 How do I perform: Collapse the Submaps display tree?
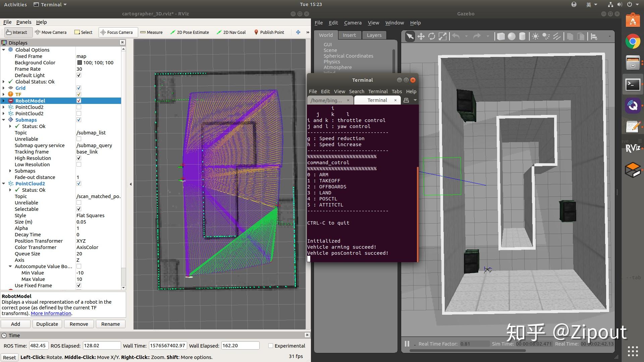pos(4,120)
